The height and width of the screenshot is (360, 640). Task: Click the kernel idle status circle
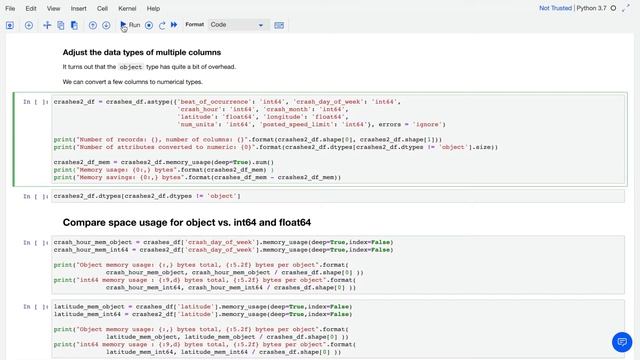[x=613, y=8]
